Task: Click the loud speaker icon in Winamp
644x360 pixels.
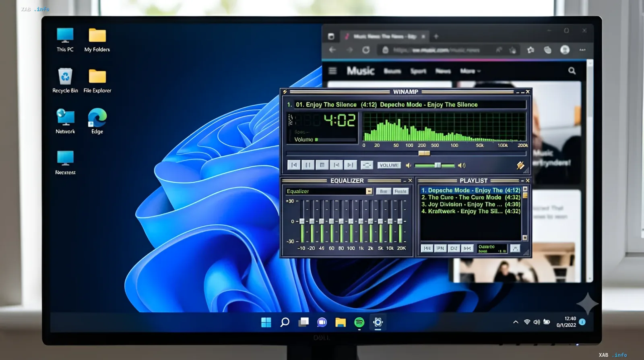Action: coord(462,166)
